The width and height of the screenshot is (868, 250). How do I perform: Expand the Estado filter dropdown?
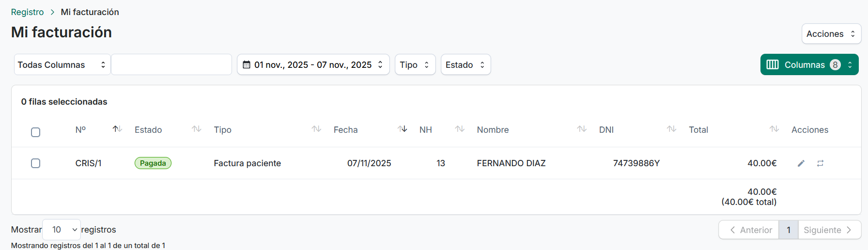tap(465, 64)
